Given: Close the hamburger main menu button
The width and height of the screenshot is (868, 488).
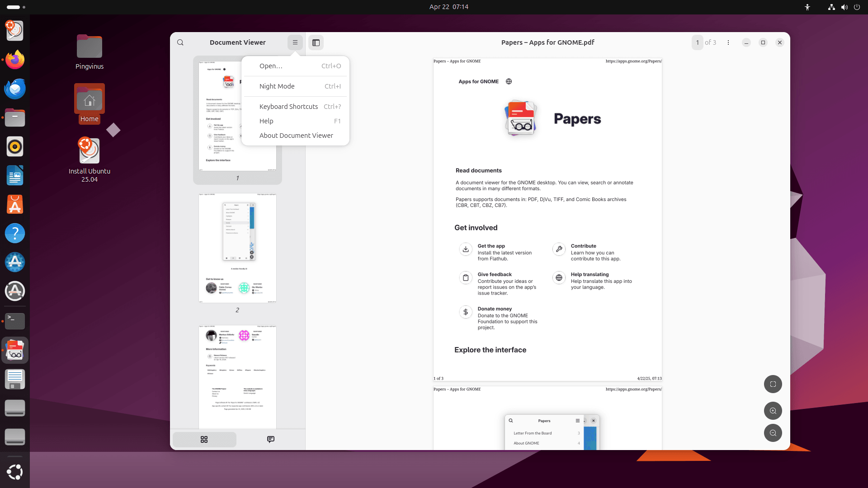Looking at the screenshot, I should click(x=295, y=42).
